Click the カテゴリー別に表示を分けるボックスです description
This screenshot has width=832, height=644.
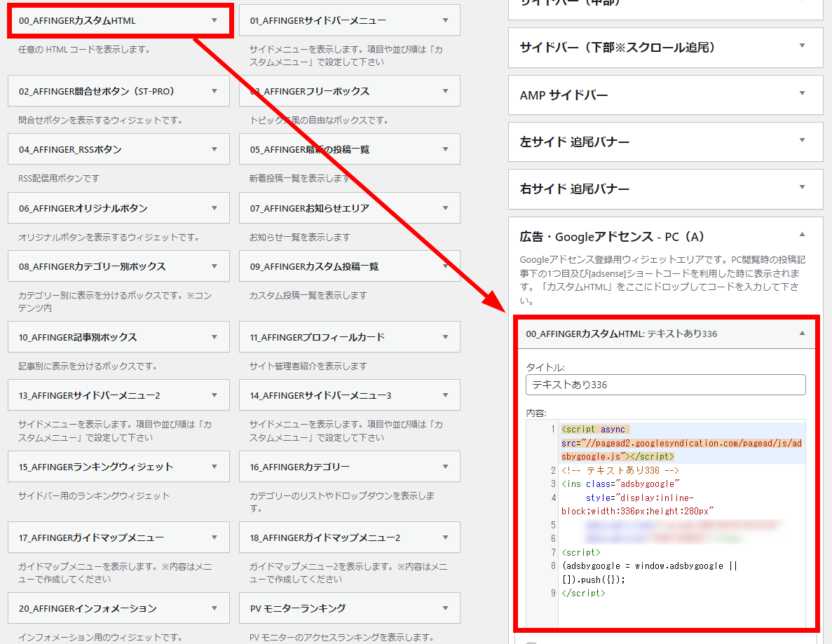tap(115, 301)
